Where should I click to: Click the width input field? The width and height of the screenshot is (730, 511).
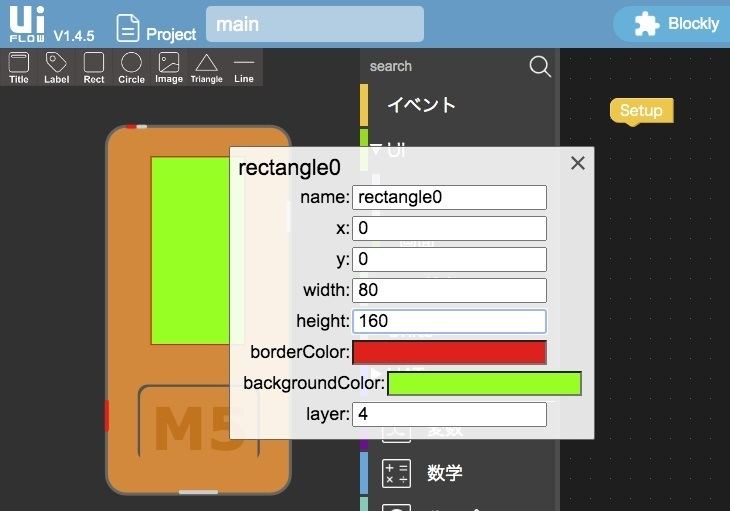click(449, 290)
